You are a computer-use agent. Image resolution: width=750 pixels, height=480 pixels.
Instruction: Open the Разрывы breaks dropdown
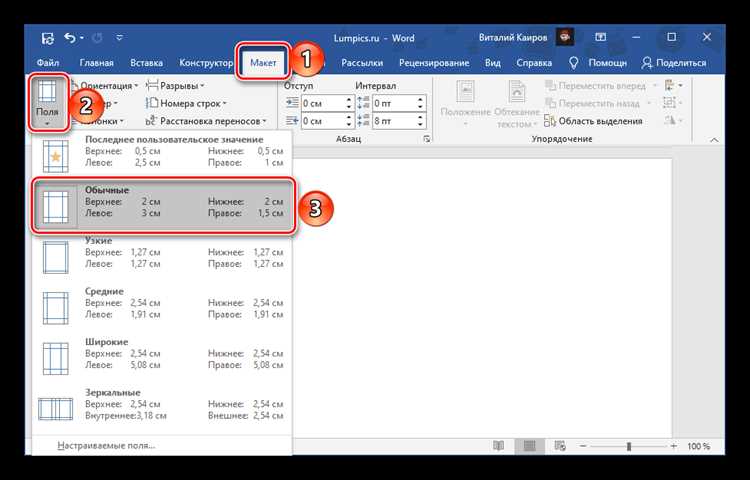click(x=175, y=86)
